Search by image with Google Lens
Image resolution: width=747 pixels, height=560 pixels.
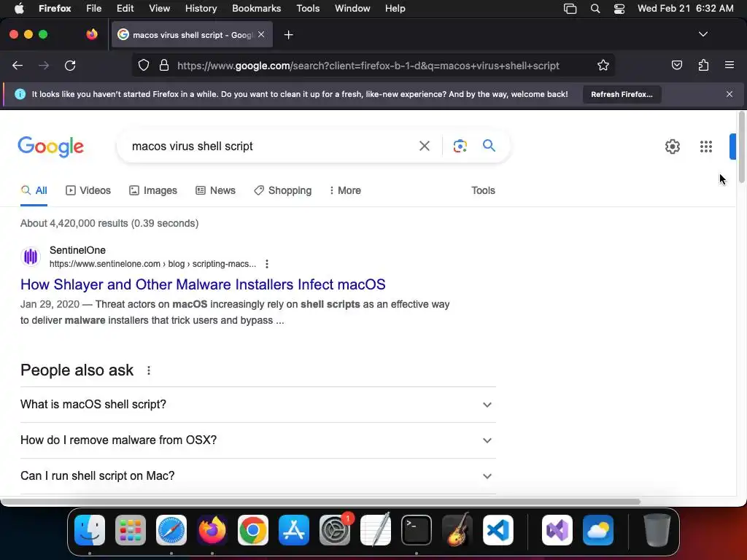[x=460, y=146]
